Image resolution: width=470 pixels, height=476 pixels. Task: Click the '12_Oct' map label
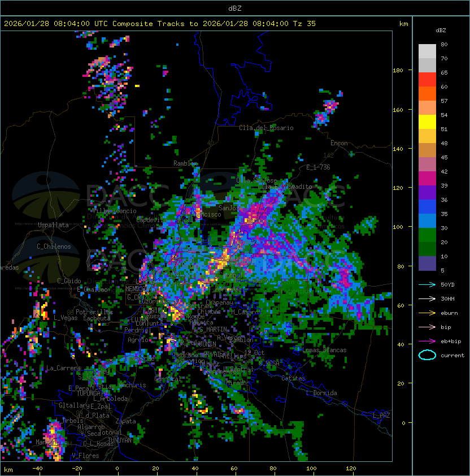[x=254, y=353]
